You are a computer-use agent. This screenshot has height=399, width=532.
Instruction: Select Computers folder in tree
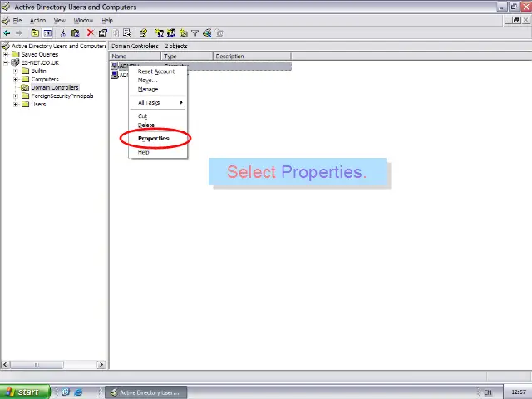coord(45,80)
